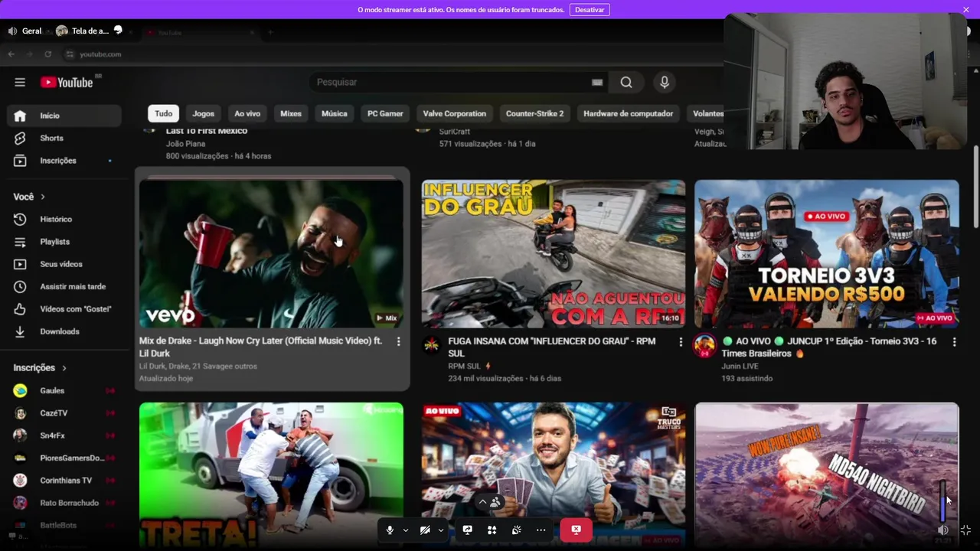Open the TRETA! video thumbnail
The height and width of the screenshot is (551, 980).
pos(271,473)
